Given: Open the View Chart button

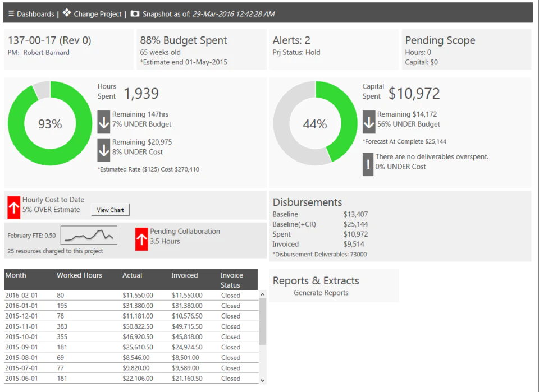Looking at the screenshot, I should (111, 210).
